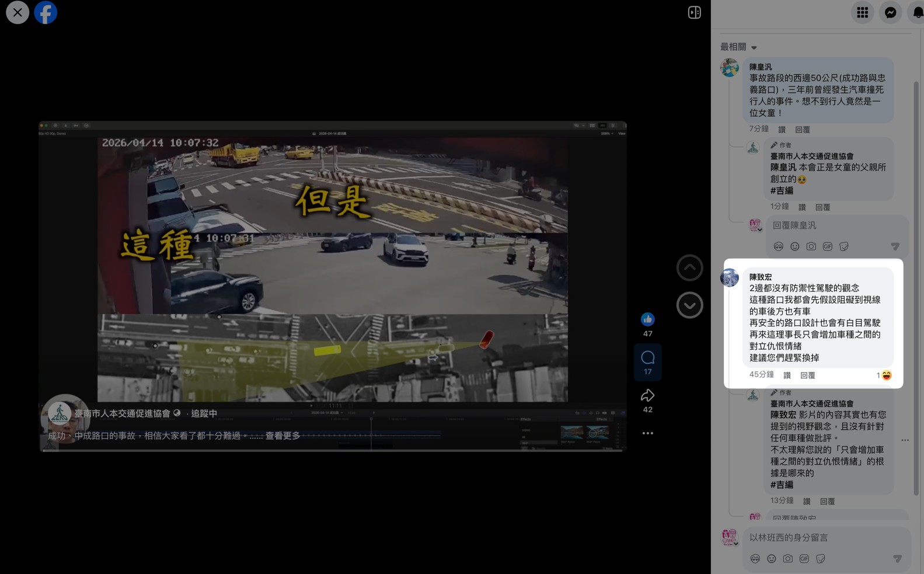The height and width of the screenshot is (574, 924).
Task: Insert GIF in reply to 陳皇汎
Action: click(827, 246)
